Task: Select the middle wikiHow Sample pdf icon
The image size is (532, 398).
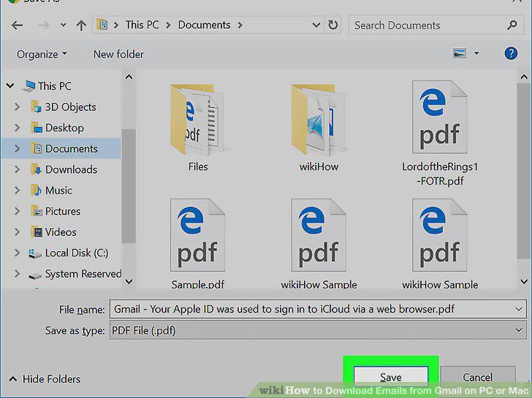Action: 319,235
